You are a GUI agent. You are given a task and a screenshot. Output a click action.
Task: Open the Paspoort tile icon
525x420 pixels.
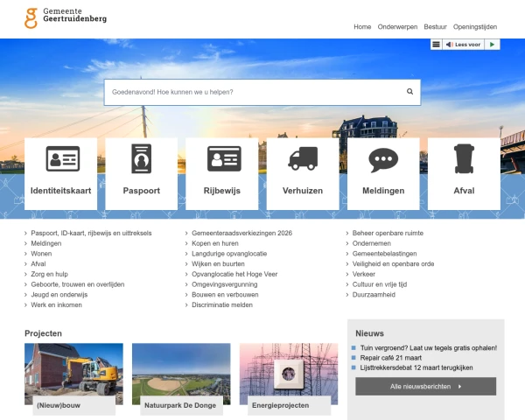[x=141, y=159]
